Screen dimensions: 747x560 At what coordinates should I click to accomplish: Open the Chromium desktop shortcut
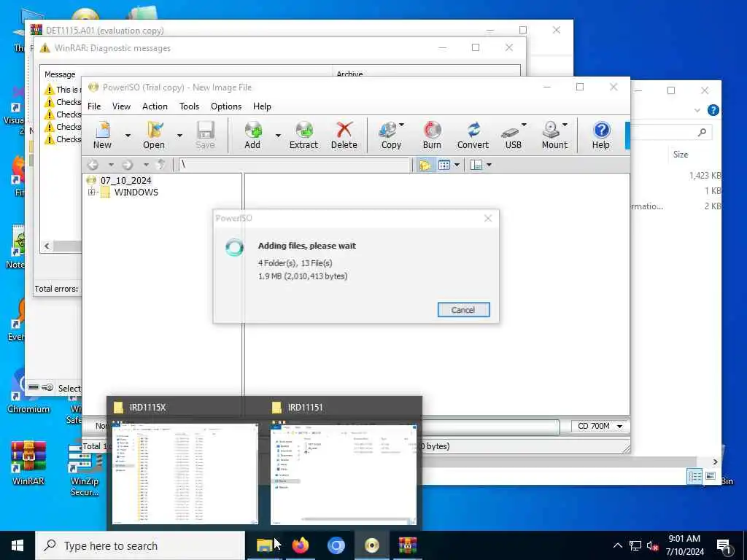(28, 391)
